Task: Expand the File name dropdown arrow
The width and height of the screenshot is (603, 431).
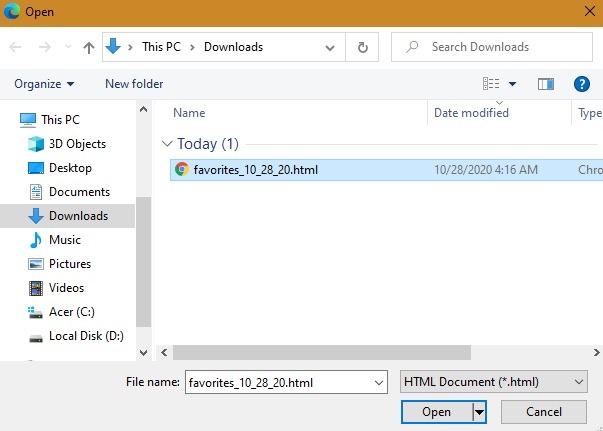Action: (x=379, y=383)
